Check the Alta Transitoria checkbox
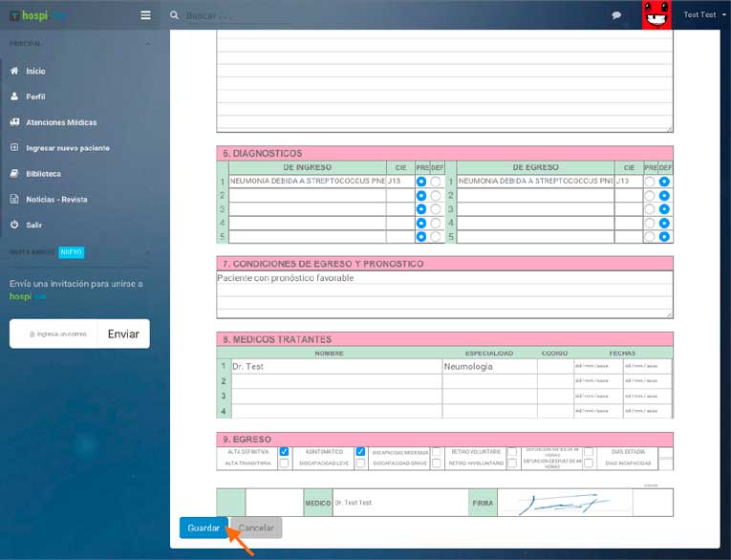The height and width of the screenshot is (560, 731). (x=284, y=463)
